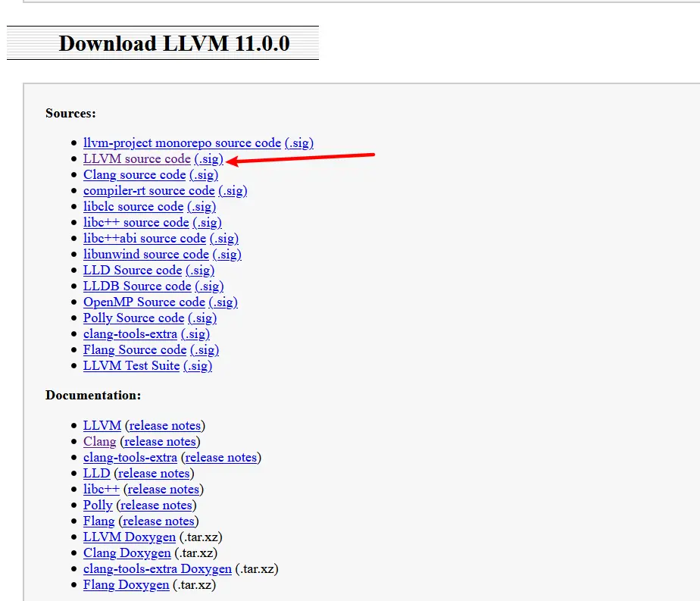Download the Clang source code link

[x=134, y=174]
